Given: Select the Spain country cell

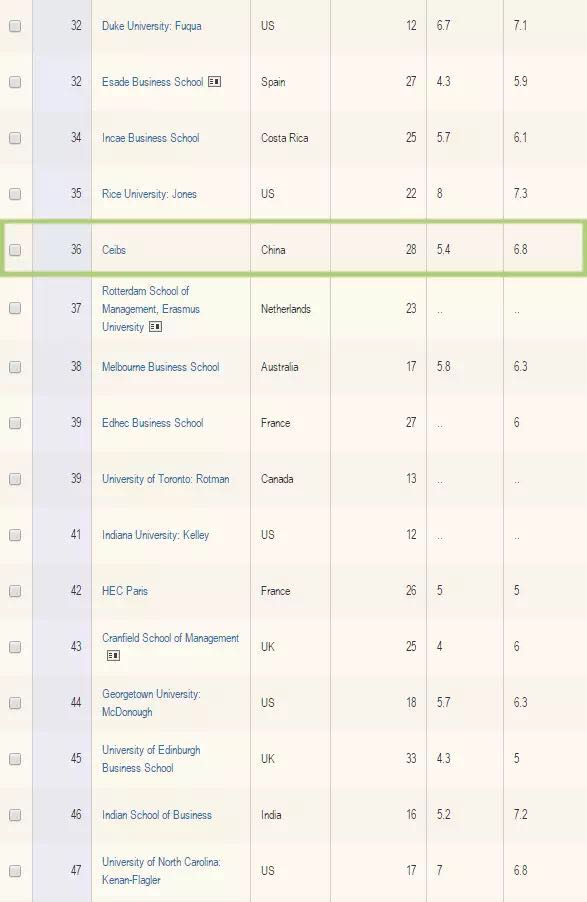Looking at the screenshot, I should click(x=273, y=82).
